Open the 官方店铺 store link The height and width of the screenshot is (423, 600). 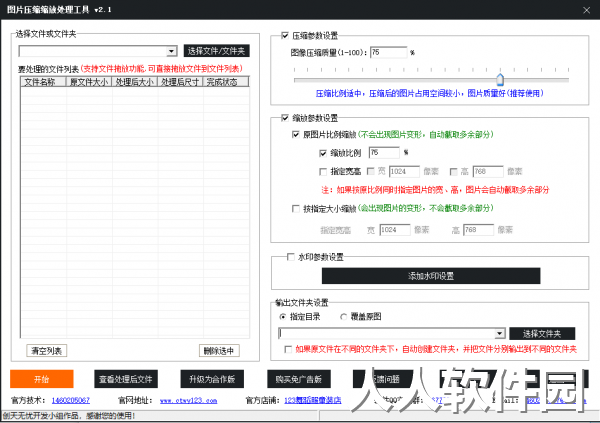[313, 400]
